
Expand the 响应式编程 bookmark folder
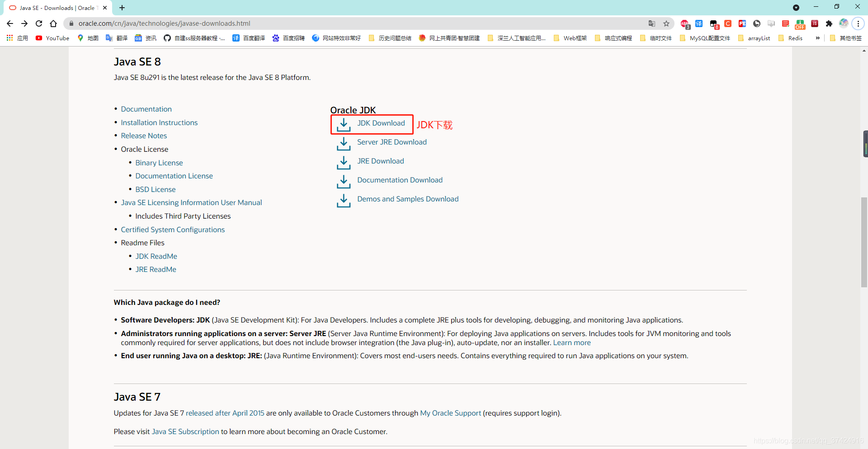click(x=613, y=38)
